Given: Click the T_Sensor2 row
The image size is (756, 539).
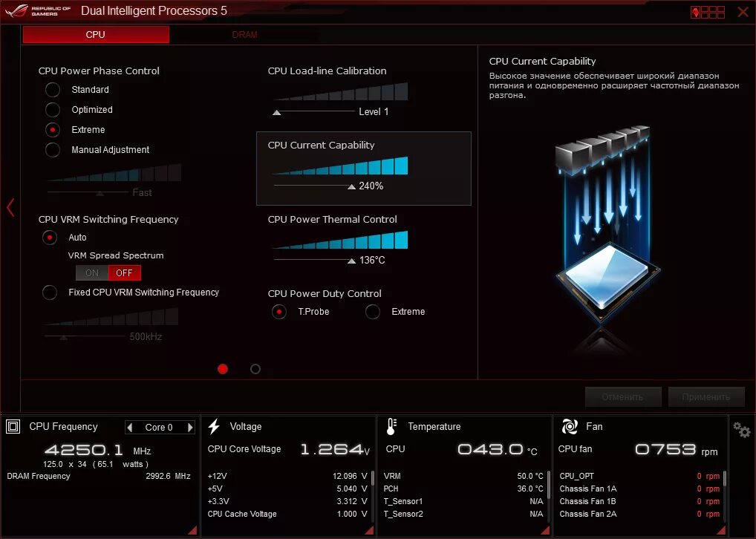Looking at the screenshot, I should click(x=463, y=514).
